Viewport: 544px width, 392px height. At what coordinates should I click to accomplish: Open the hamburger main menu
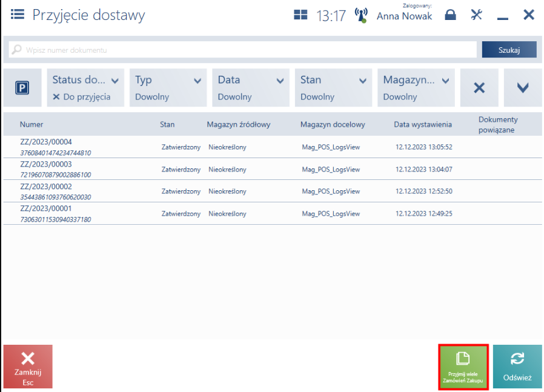coord(16,15)
